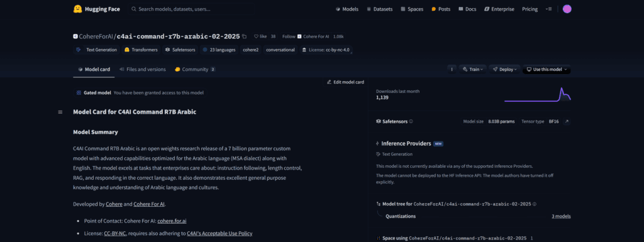
Task: Click the Model Summary heading
Action: pos(96,132)
